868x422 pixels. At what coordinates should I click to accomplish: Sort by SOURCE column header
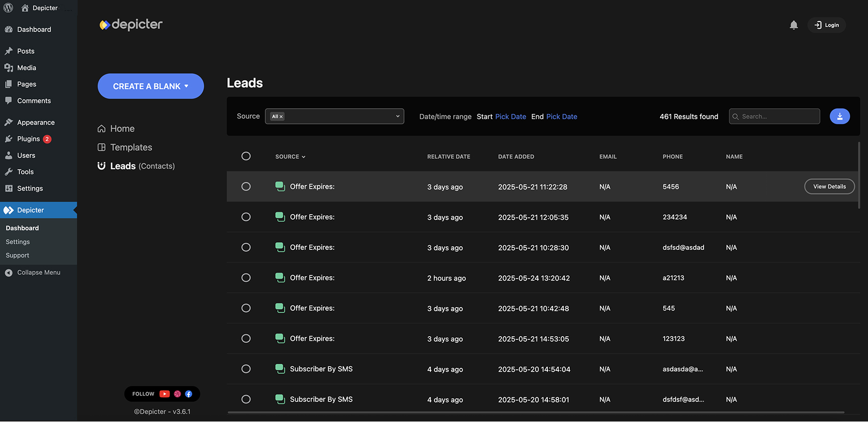click(290, 157)
